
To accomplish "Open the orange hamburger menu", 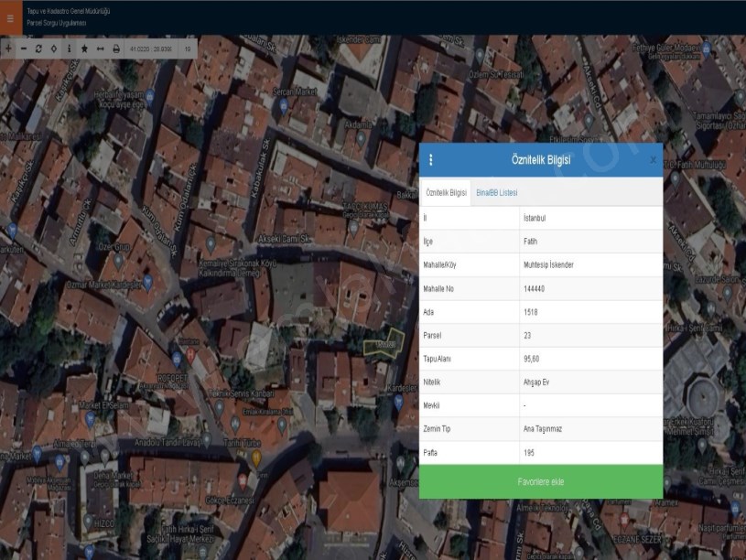I will pos(10,17).
